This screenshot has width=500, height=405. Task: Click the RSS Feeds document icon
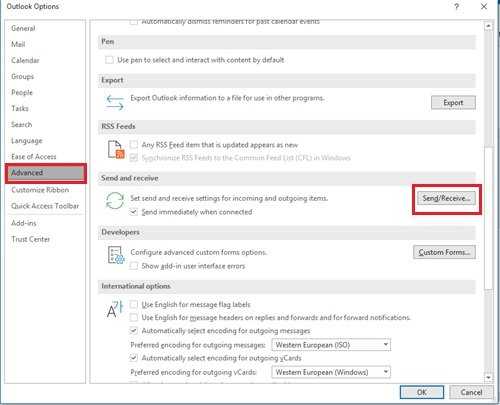(116, 149)
